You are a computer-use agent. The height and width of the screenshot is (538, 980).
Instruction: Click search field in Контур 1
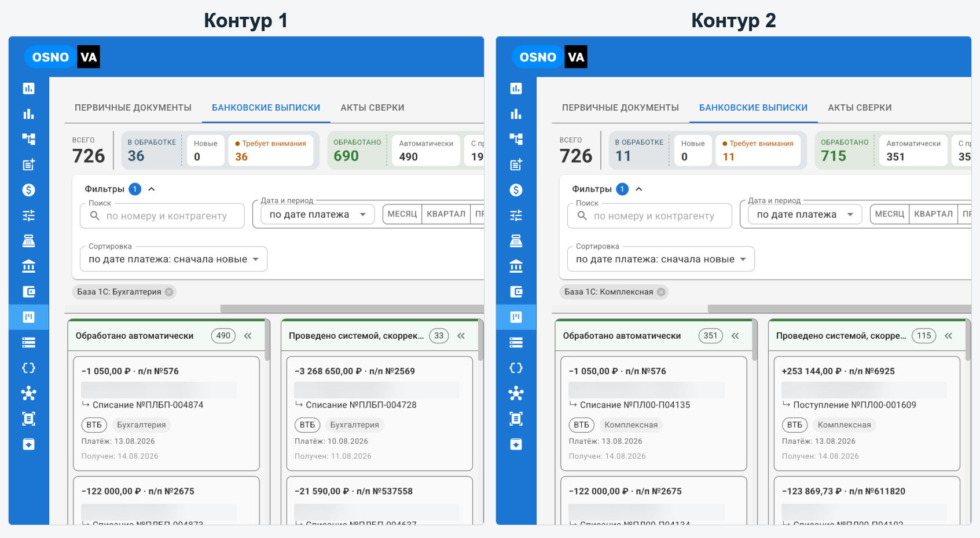tap(163, 216)
